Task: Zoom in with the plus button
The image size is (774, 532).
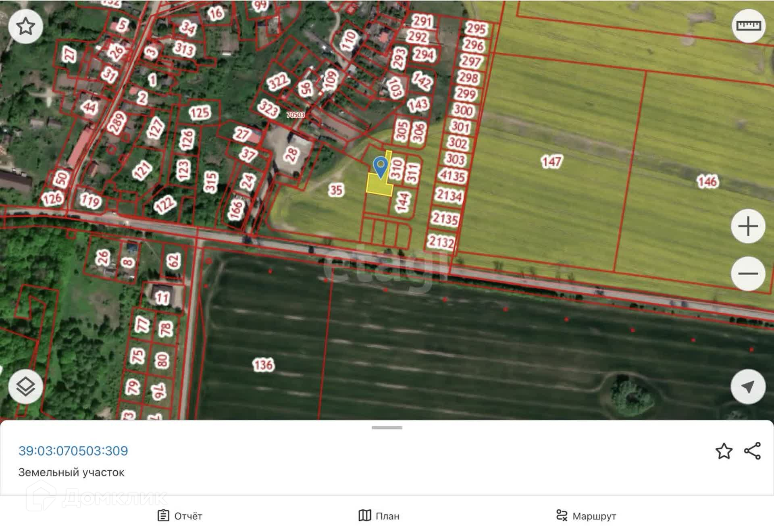Action: point(748,226)
